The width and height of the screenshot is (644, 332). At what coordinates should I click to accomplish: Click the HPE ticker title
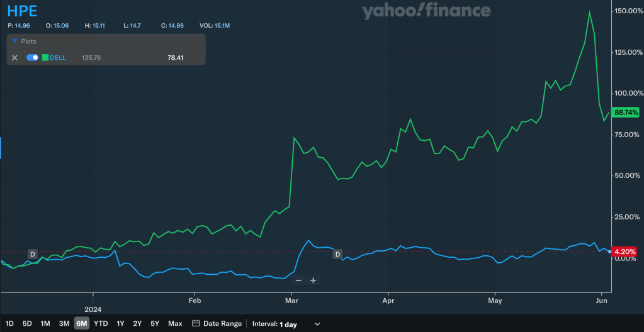(x=22, y=11)
